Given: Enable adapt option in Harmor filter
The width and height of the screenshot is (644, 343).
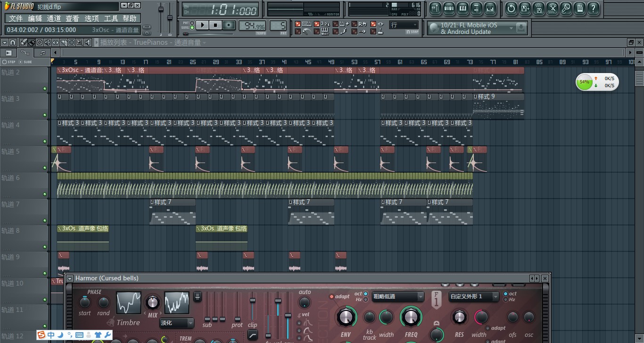Looking at the screenshot, I should [x=332, y=297].
